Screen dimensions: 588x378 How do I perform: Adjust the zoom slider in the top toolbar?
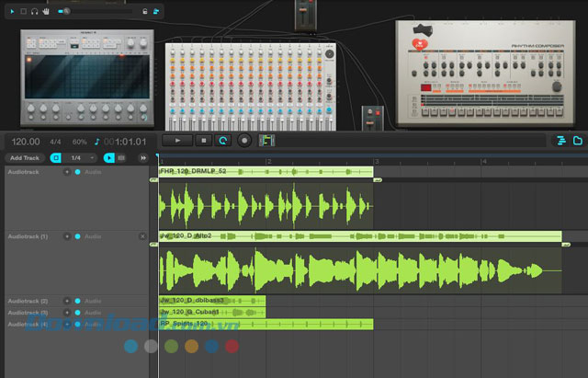[x=66, y=11]
